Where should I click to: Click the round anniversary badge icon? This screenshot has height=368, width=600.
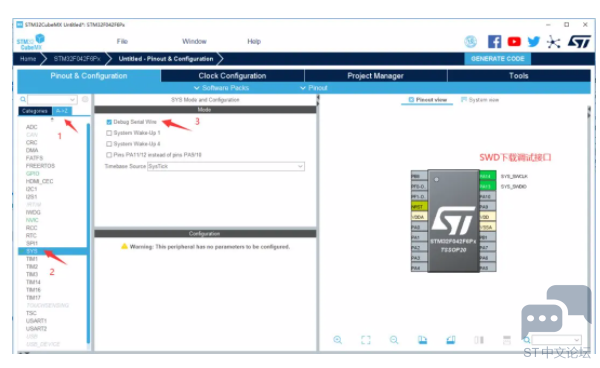(470, 41)
